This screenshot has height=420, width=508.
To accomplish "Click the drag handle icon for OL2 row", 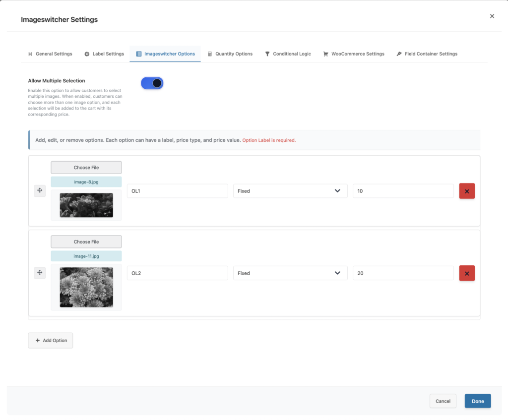I will pyautogui.click(x=40, y=273).
